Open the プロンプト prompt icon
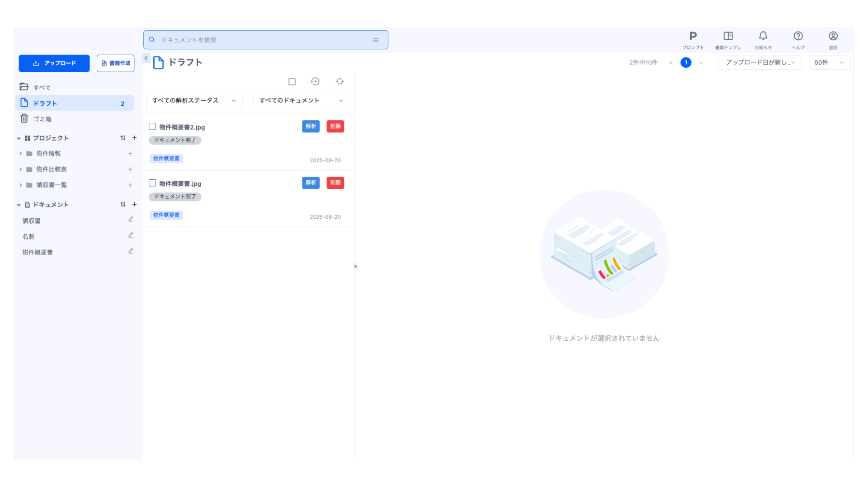The width and height of the screenshot is (868, 488). tap(693, 40)
